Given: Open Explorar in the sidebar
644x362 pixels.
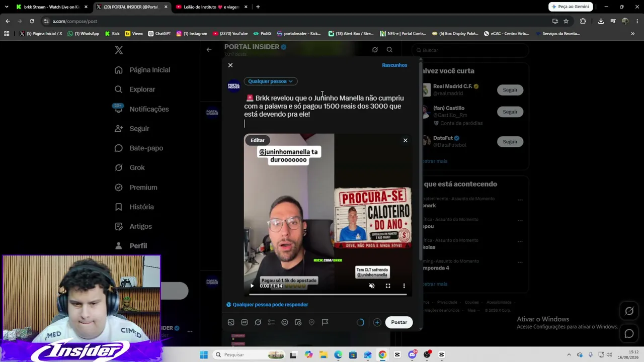Looking at the screenshot, I should click(135, 89).
